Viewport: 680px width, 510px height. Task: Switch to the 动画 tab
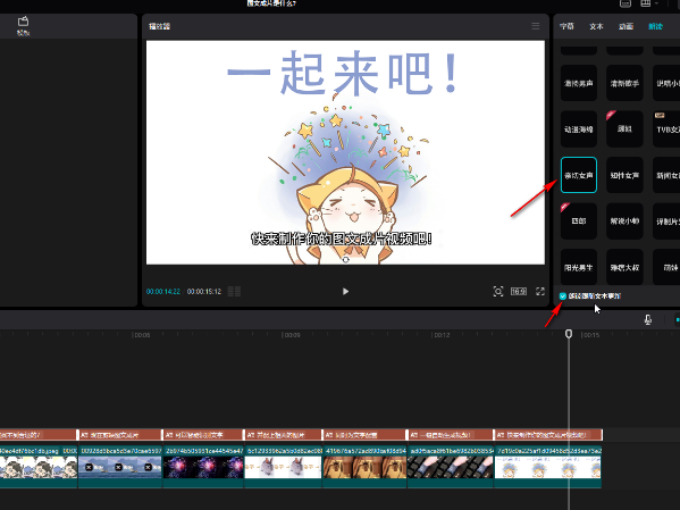pyautogui.click(x=626, y=26)
